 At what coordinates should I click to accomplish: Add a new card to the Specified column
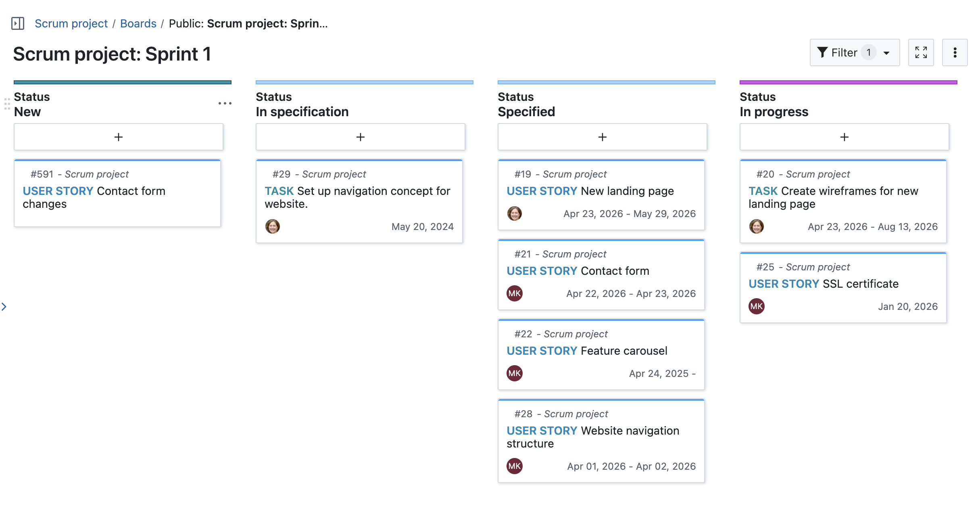[x=602, y=137]
